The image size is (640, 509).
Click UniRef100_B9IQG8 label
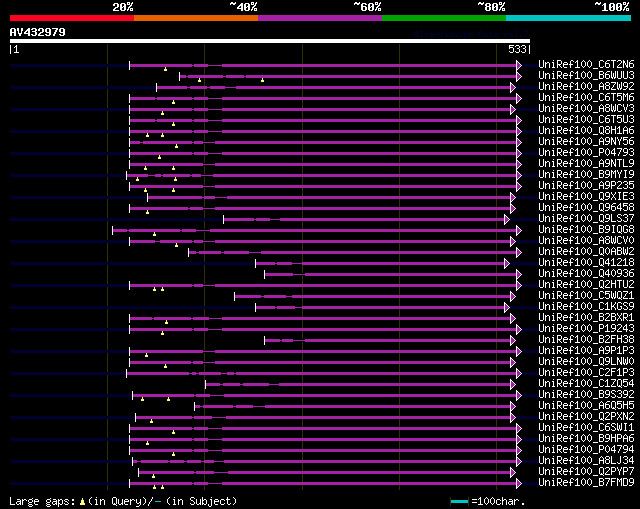[586, 230]
